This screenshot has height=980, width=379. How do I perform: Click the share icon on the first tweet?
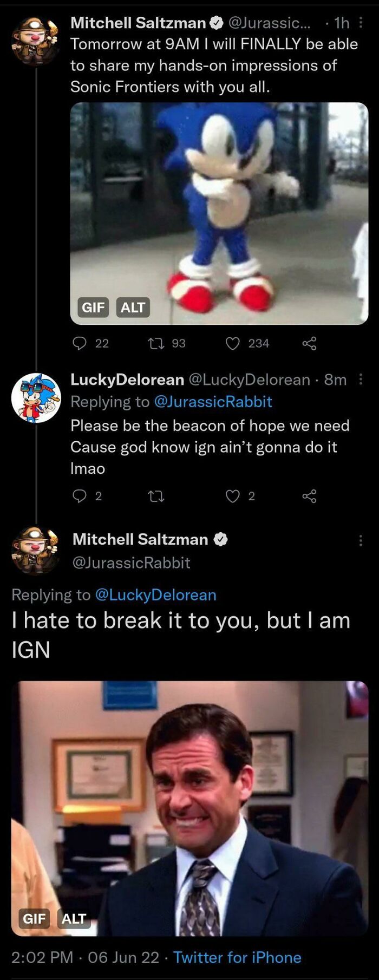(x=310, y=343)
